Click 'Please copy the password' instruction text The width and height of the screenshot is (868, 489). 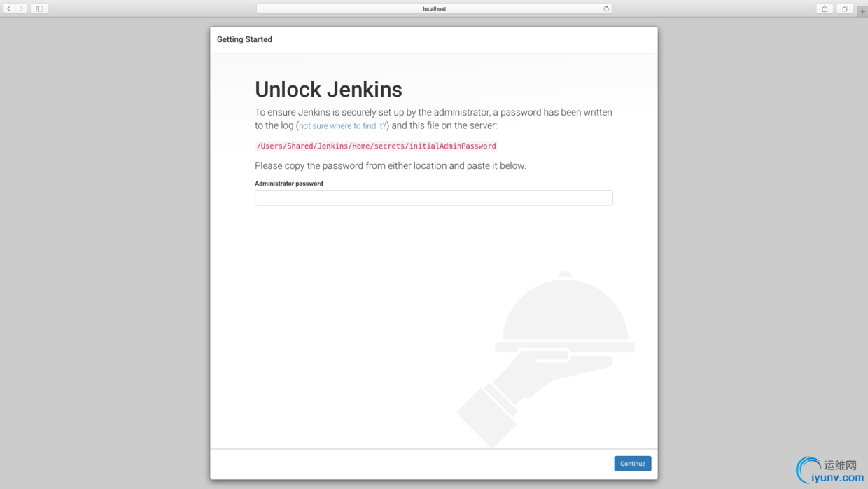click(390, 166)
